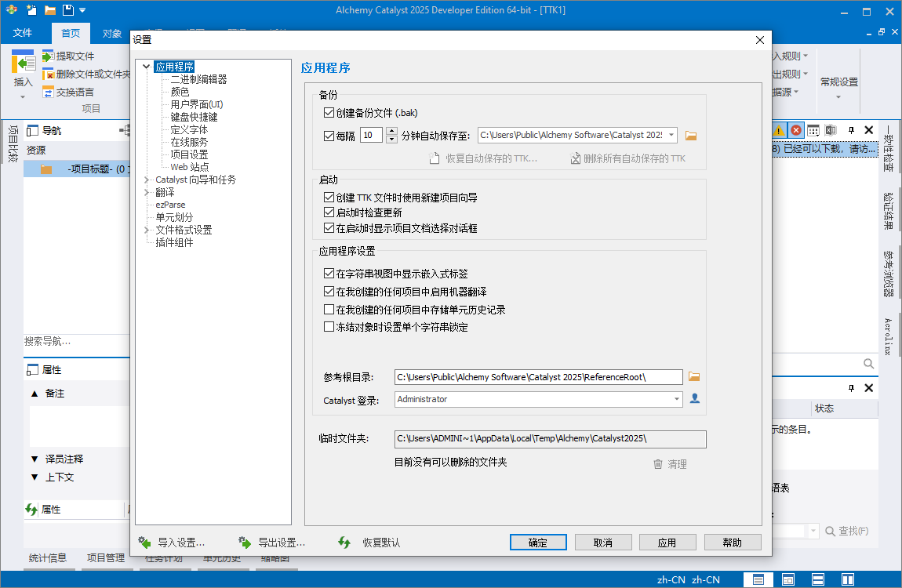Select 键盘快捷键 in settings tree
902x588 pixels.
(194, 117)
